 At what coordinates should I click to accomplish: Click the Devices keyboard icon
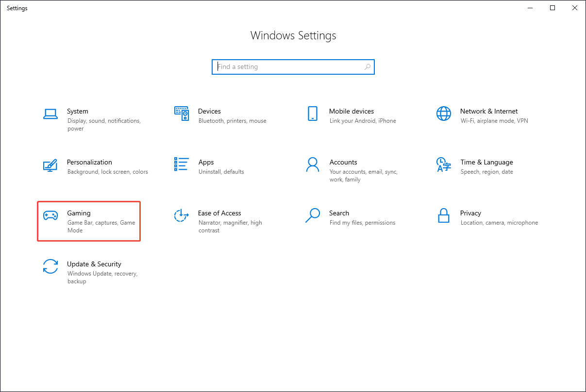(x=182, y=114)
